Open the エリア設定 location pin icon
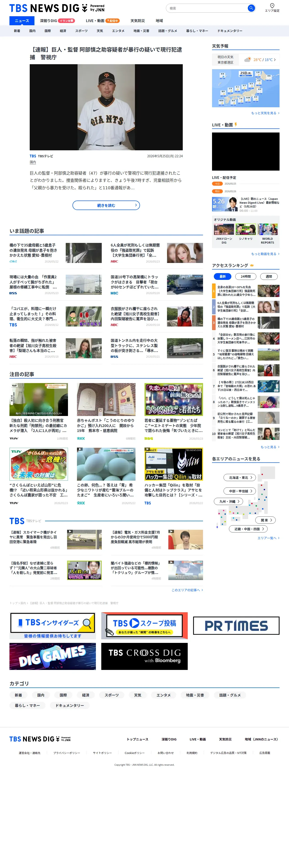289x868 pixels. [272, 5]
